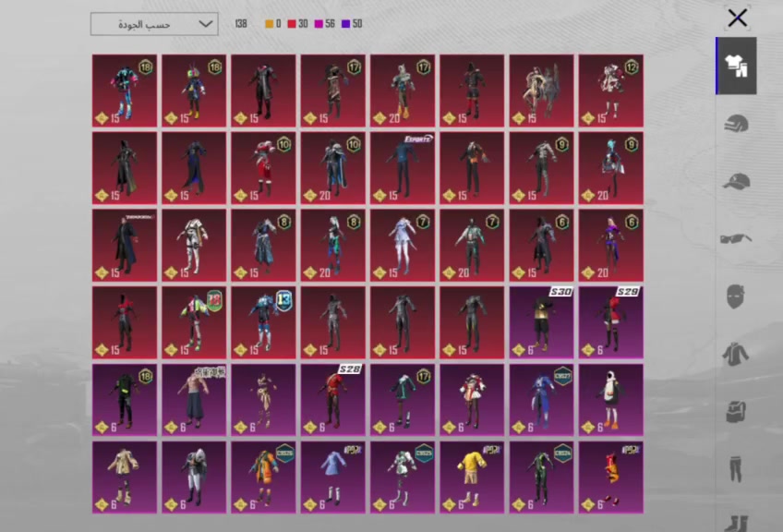Select the rabbit-eared outfit with badge 18
This screenshot has width=783, height=532.
click(x=194, y=91)
